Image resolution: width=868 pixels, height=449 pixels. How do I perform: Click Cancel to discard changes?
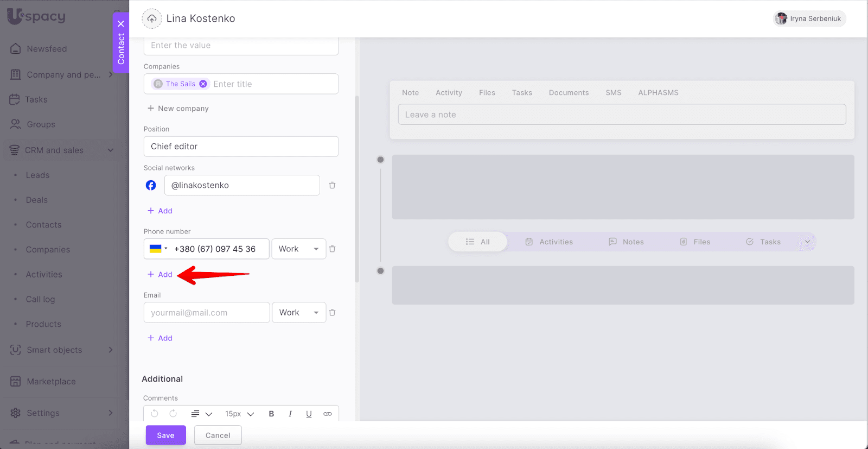coord(218,435)
